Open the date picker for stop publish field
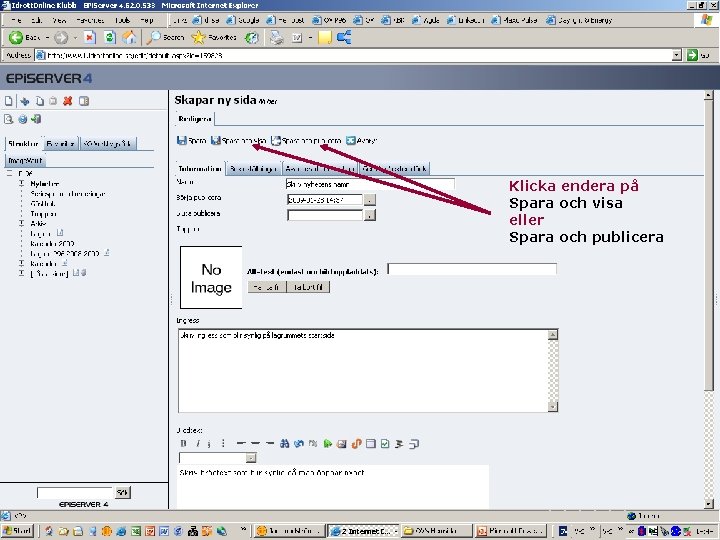This screenshot has height=540, width=720. point(370,215)
